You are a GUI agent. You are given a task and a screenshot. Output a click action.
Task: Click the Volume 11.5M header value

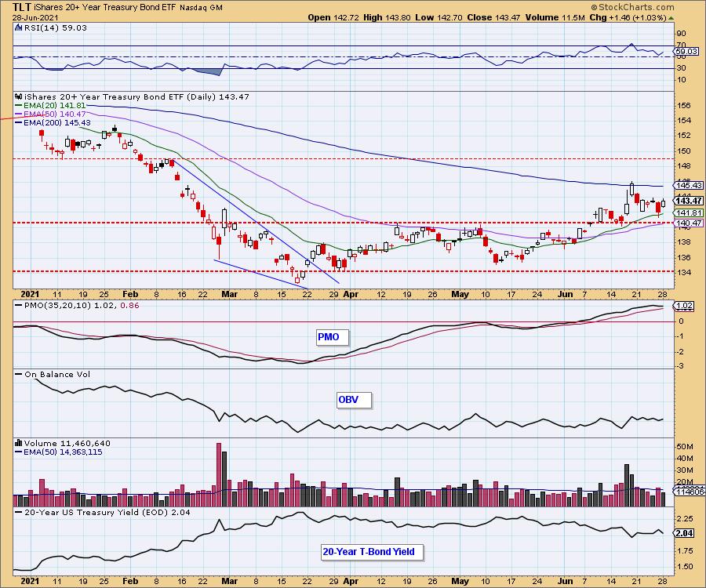[555, 17]
